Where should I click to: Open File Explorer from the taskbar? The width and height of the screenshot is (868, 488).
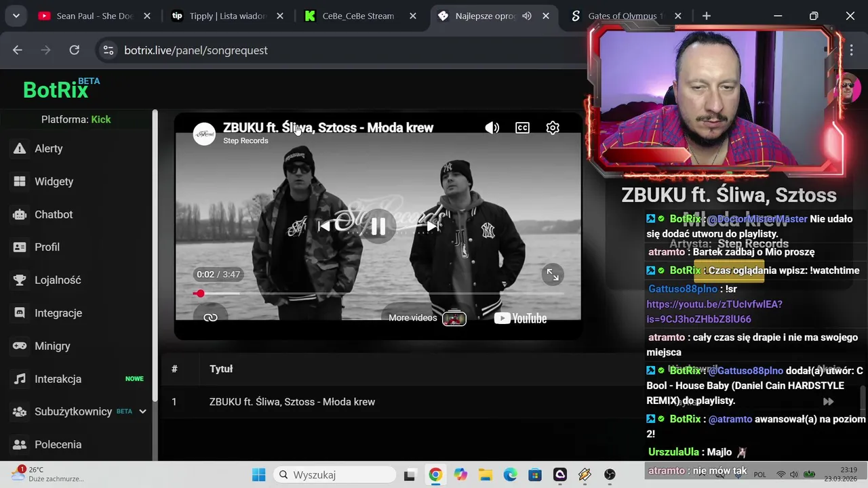point(486,474)
